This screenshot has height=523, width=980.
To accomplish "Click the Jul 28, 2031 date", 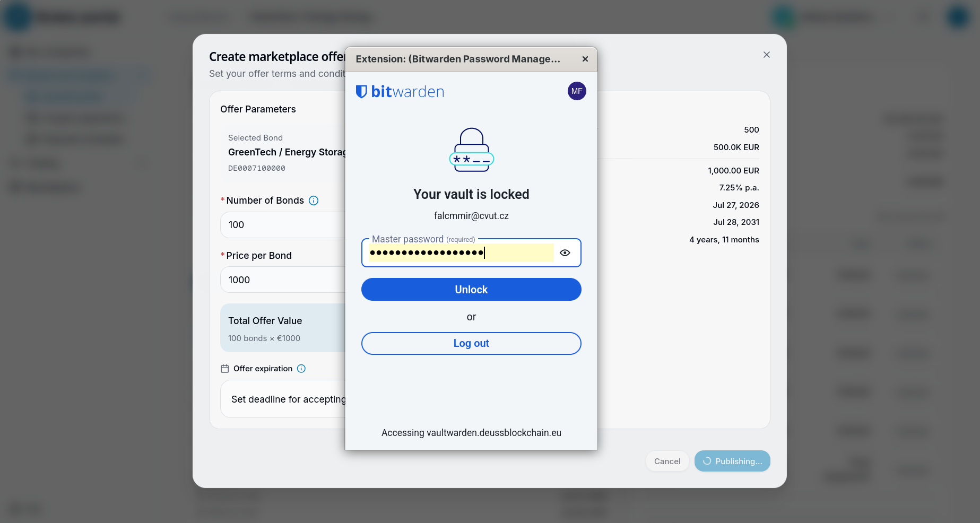I will point(736,222).
